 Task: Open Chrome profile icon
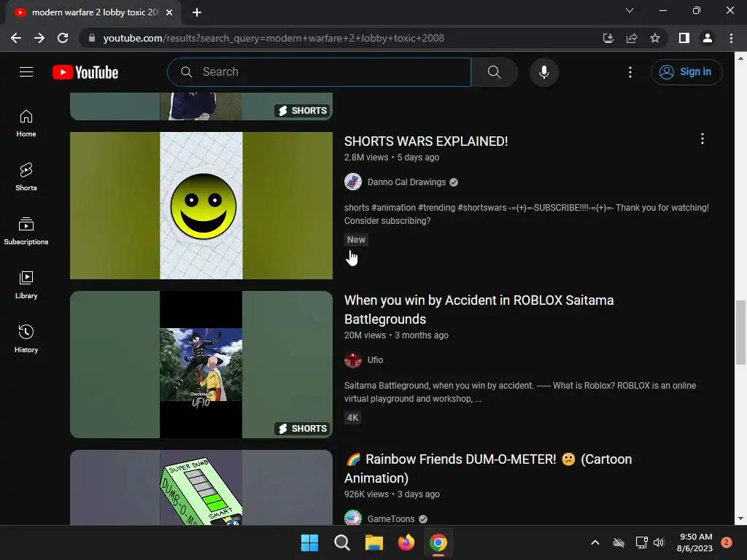(708, 38)
